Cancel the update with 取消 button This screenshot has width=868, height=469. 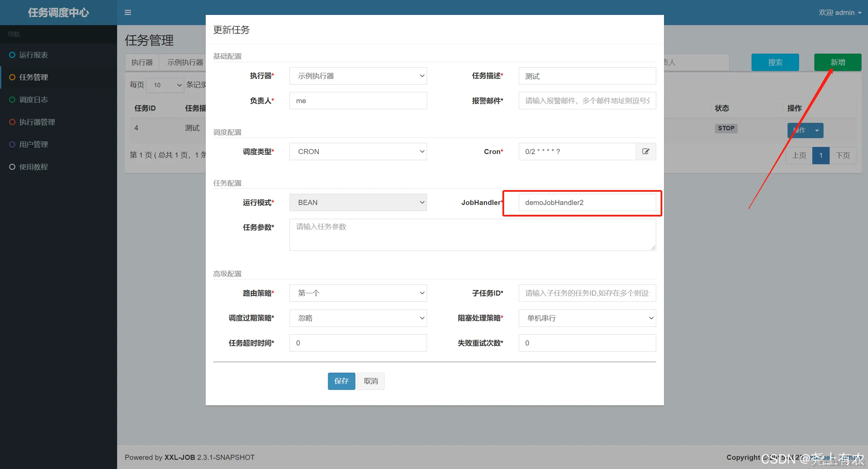(x=370, y=381)
